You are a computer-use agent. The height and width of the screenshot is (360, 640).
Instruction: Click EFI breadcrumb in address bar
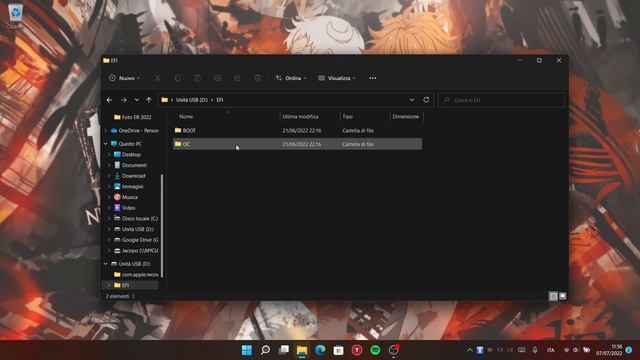(220, 100)
